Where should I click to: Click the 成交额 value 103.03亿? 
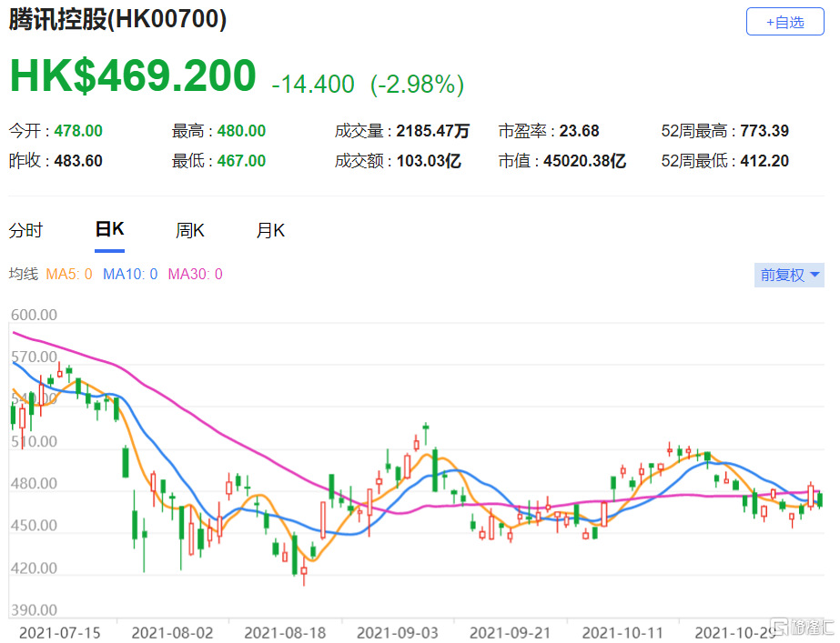tap(429, 161)
